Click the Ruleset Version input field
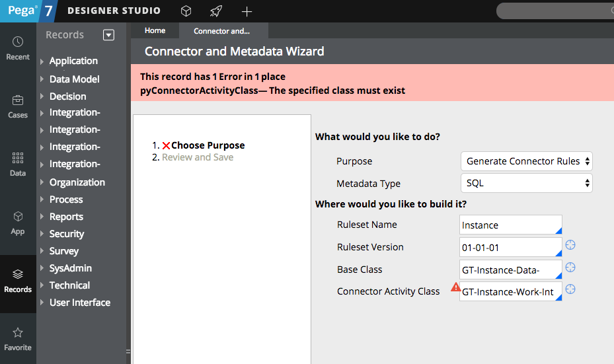614x364 pixels. 511,247
